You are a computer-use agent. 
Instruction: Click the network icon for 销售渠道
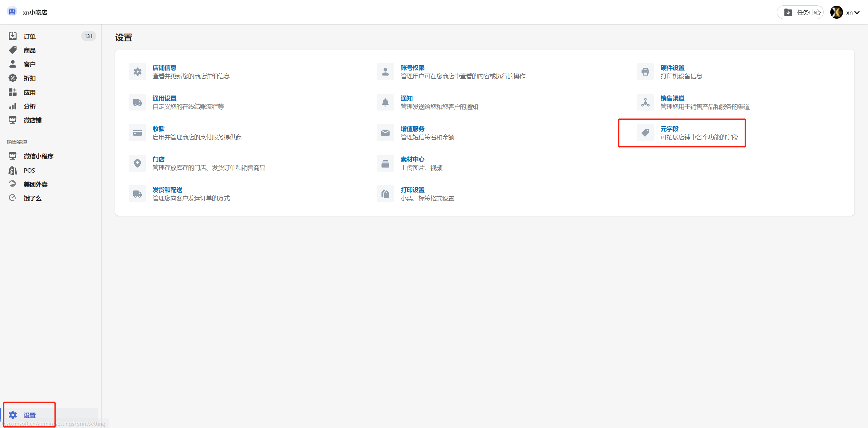[x=645, y=102]
